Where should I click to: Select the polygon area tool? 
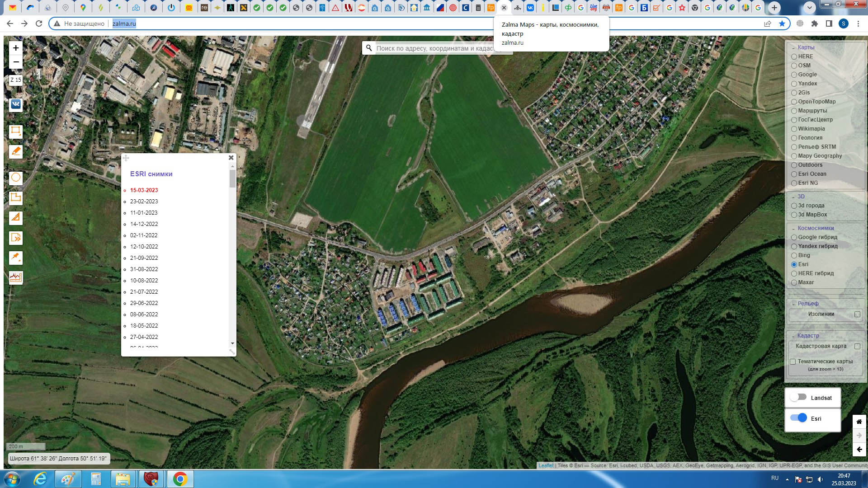pos(16,197)
